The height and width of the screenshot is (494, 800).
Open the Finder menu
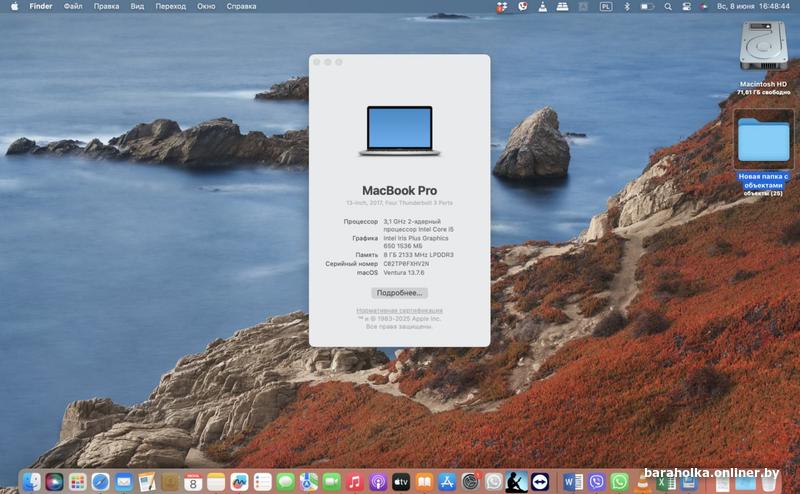[41, 6]
